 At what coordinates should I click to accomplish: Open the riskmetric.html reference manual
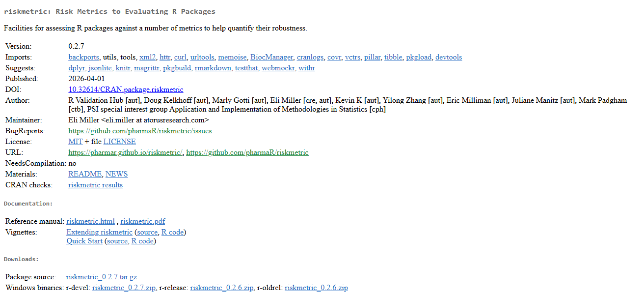point(90,221)
